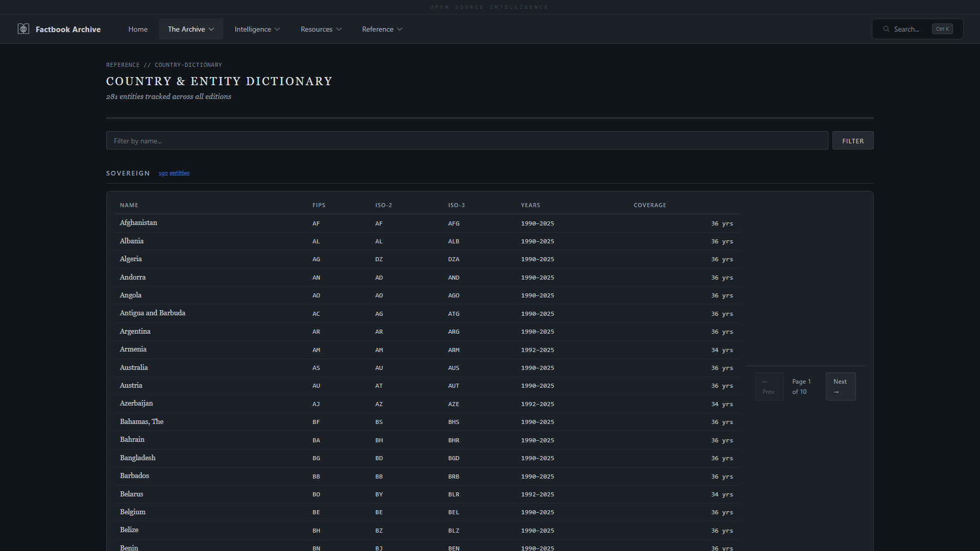Click the REFERENCE breadcrumb link

(x=122, y=65)
